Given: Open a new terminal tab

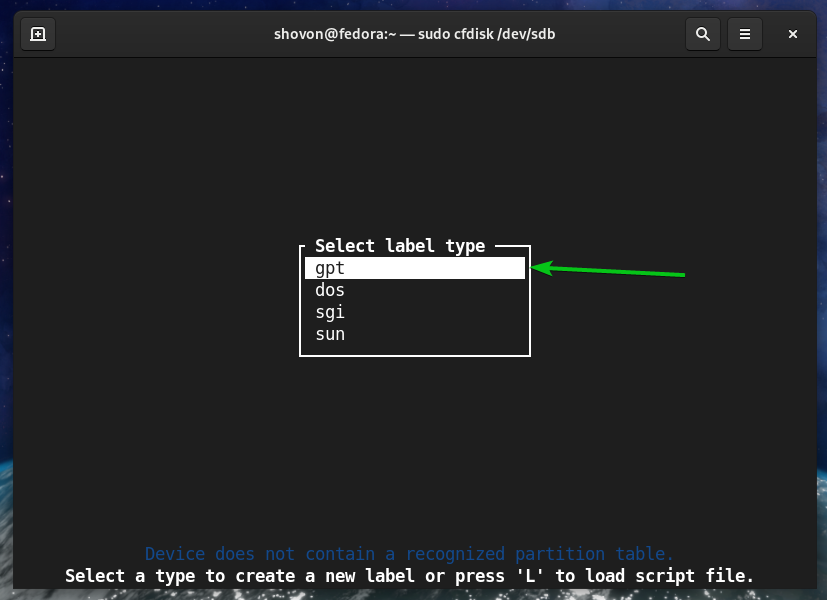Looking at the screenshot, I should (x=37, y=34).
